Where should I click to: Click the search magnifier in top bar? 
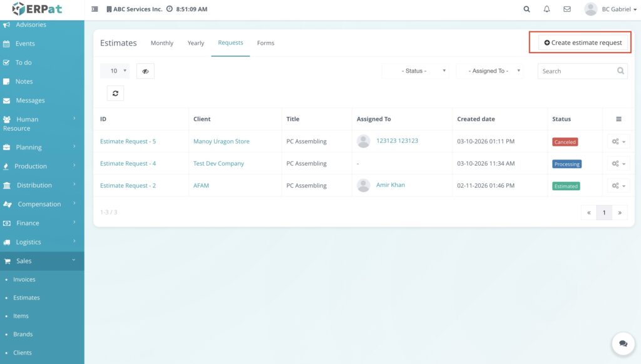tap(526, 9)
